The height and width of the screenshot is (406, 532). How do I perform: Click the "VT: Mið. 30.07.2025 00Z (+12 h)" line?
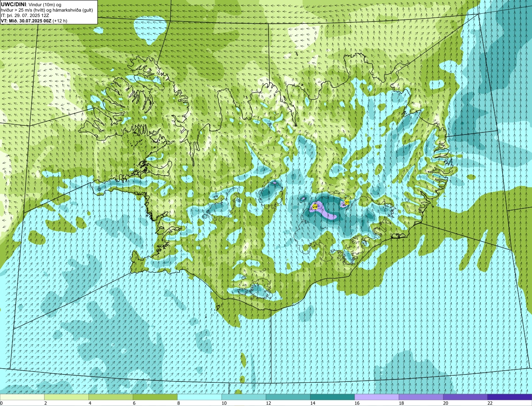click(x=34, y=21)
